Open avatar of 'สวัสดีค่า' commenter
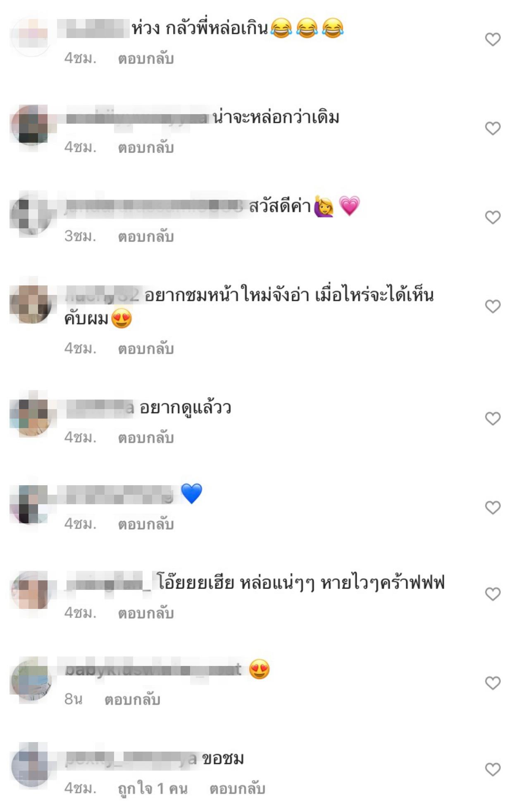This screenshot has height=812, width=529. coord(31,215)
